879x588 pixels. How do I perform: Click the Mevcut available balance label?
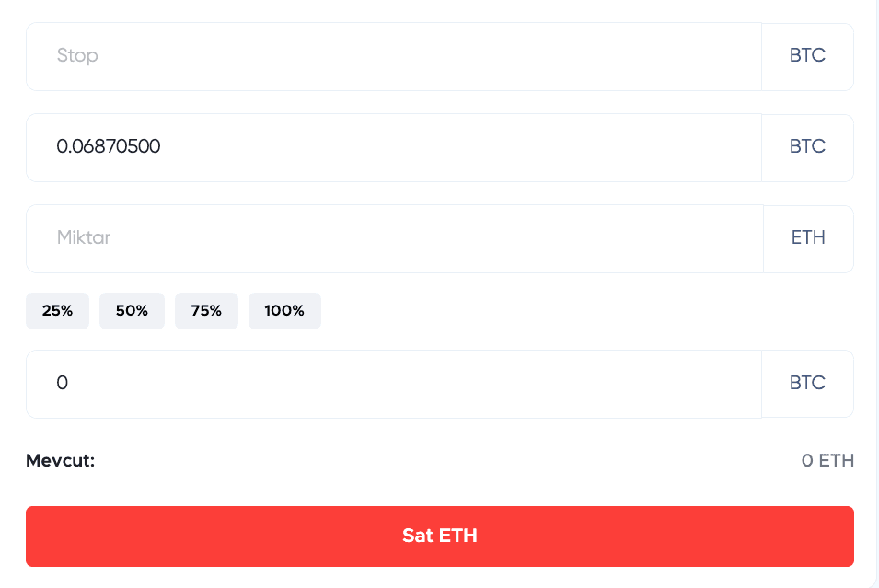[x=61, y=460]
